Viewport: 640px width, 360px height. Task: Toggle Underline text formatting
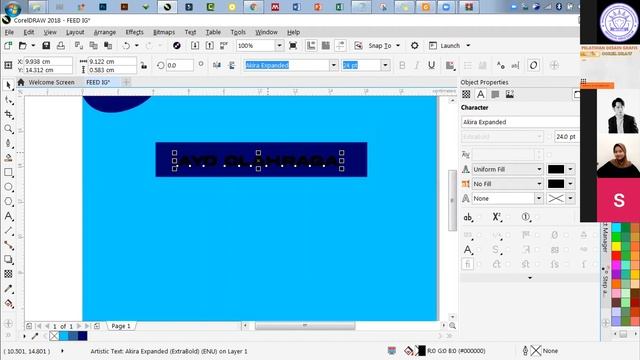(431, 65)
